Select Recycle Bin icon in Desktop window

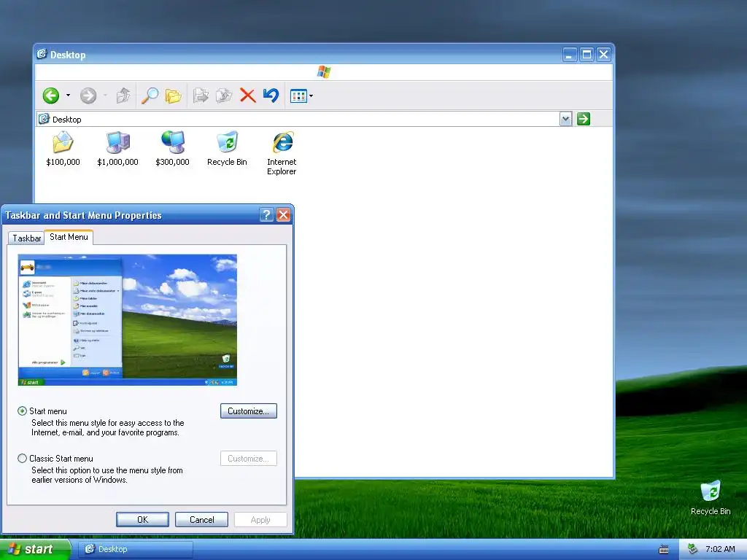tap(228, 149)
